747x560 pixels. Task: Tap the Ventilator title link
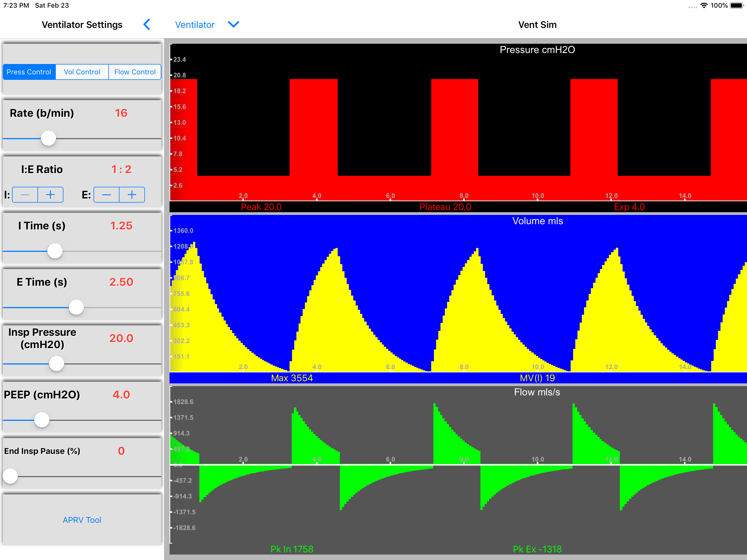[x=194, y=25]
